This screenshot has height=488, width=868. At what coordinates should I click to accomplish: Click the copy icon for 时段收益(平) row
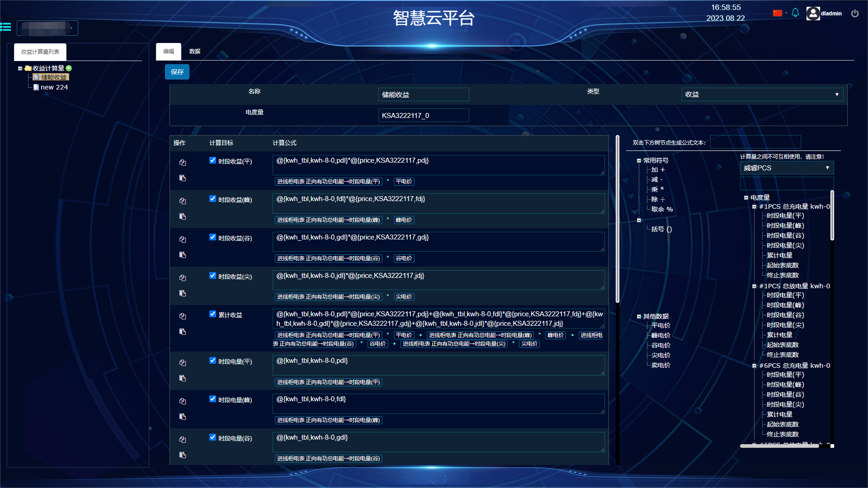pyautogui.click(x=183, y=163)
